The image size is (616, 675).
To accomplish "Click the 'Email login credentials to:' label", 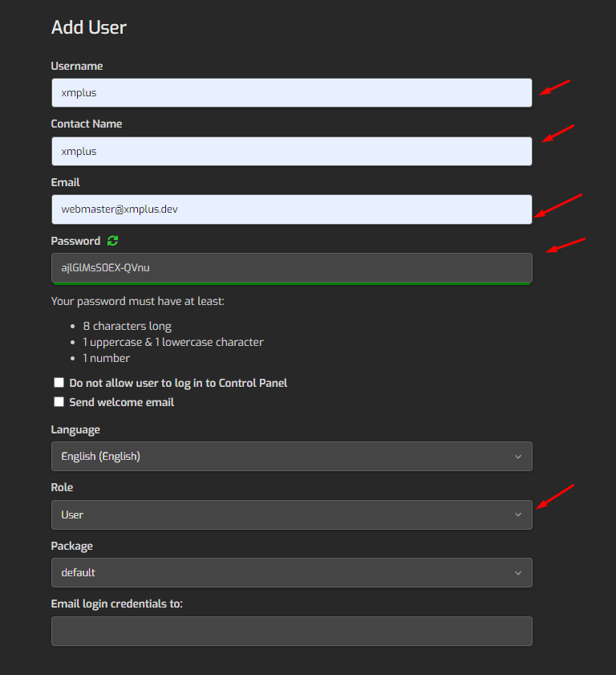I will pos(117,604).
